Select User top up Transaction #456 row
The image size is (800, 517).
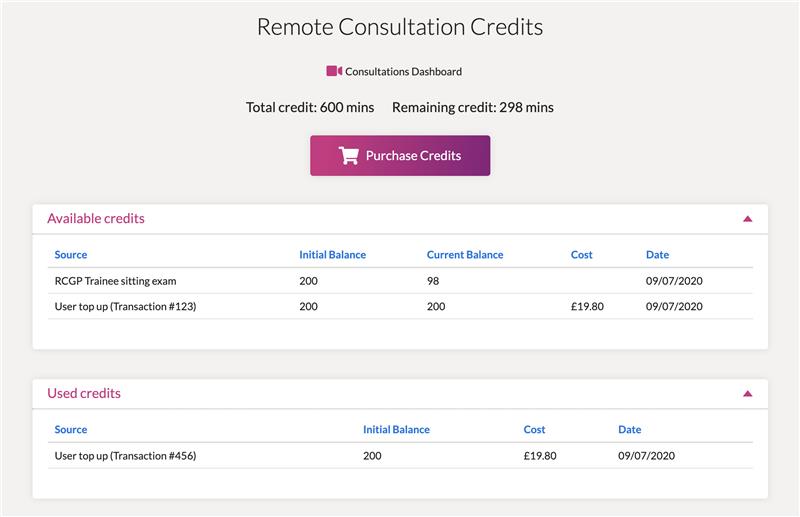click(400, 456)
